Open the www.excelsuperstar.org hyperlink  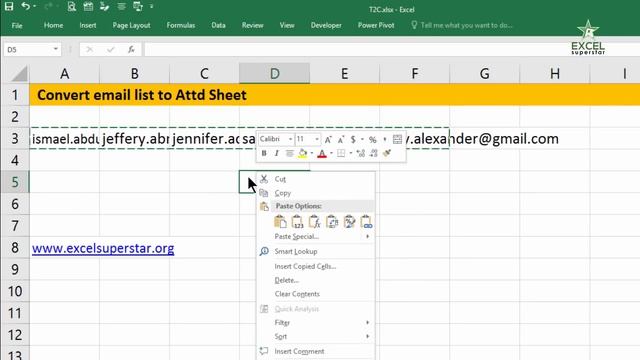click(103, 248)
